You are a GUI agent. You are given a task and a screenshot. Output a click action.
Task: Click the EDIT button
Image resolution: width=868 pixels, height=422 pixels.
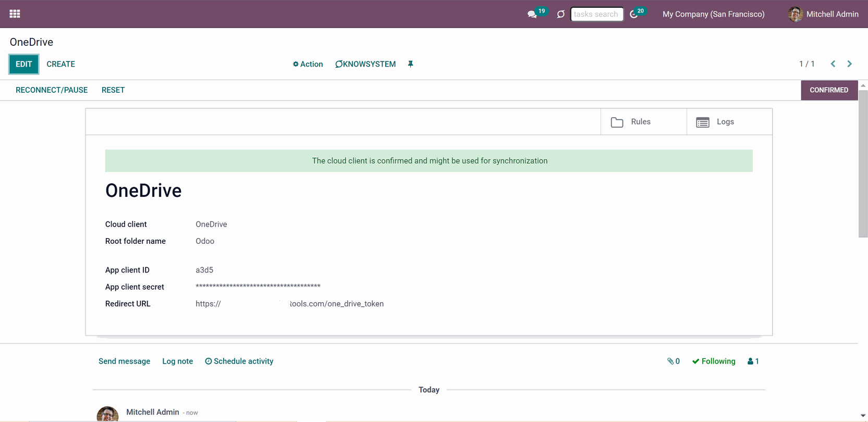(24, 64)
